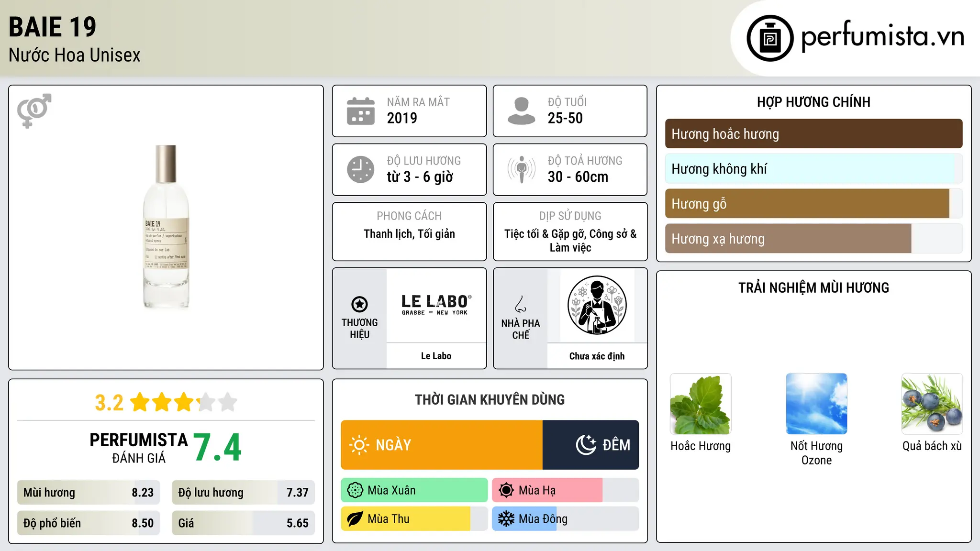Click the BAIE 19 title
Viewport: 980px width, 551px height.
[53, 27]
